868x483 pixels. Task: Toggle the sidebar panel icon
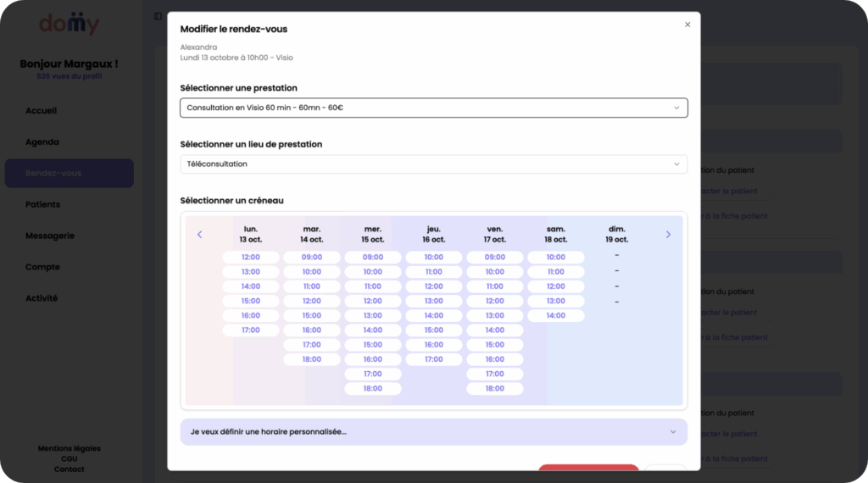click(158, 16)
